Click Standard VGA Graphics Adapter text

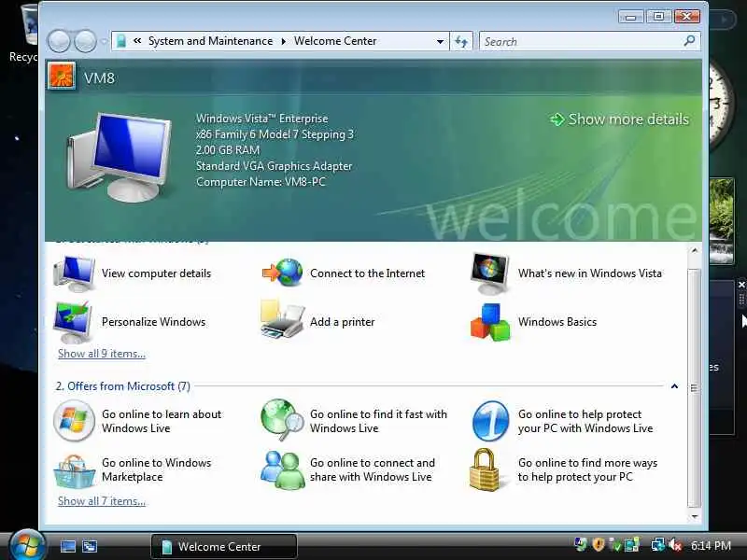pos(274,166)
